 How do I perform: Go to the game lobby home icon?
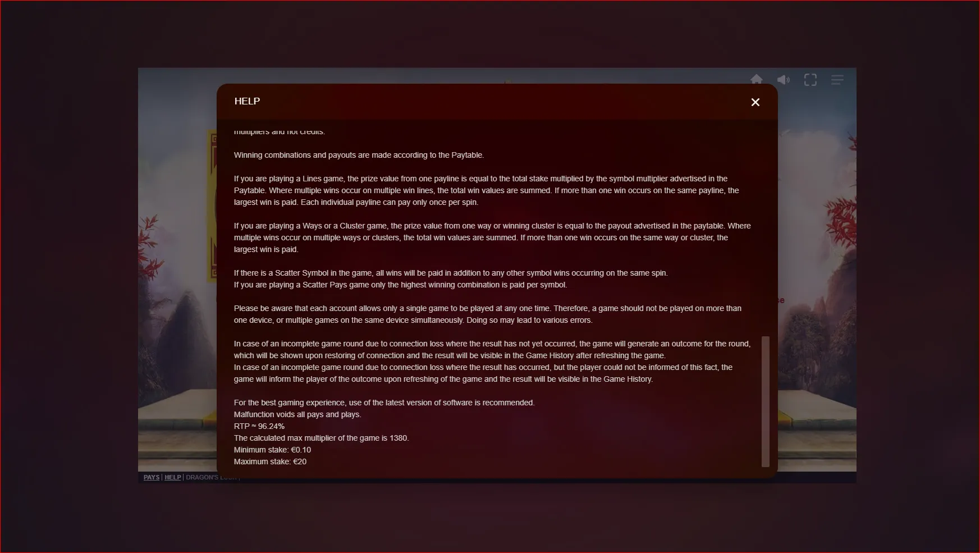tap(757, 80)
